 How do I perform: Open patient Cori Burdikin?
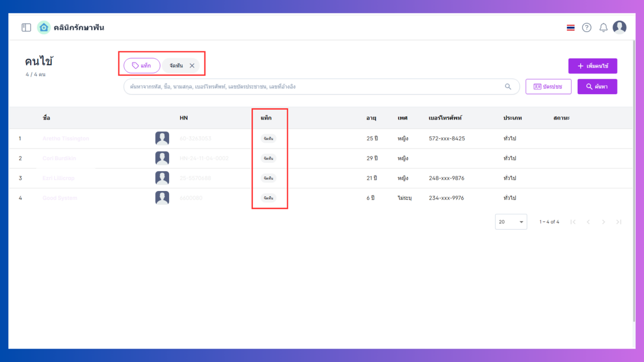59,158
